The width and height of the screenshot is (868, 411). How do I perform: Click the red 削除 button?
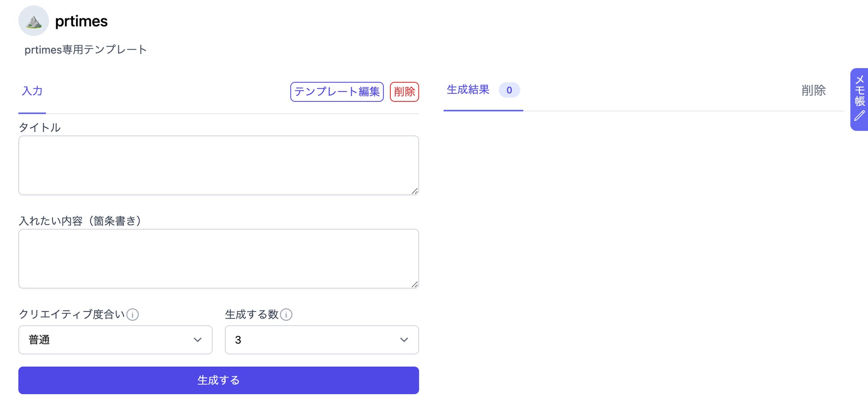coord(404,92)
